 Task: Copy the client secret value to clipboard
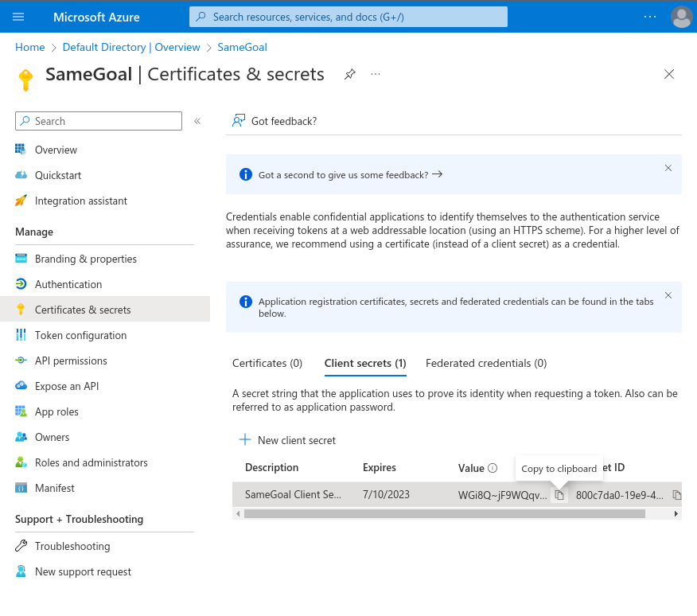pos(559,495)
